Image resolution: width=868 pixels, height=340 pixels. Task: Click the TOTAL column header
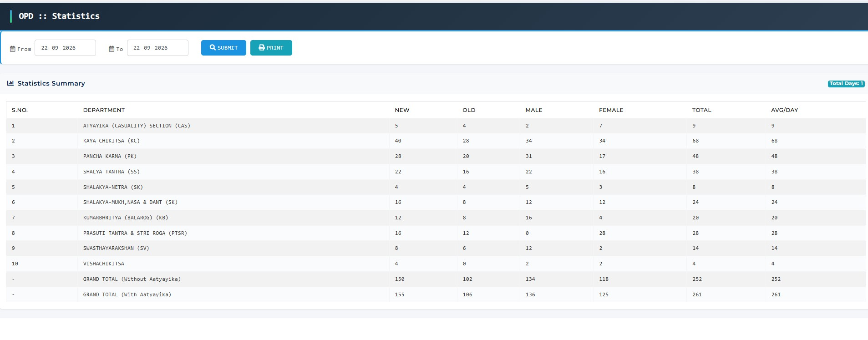click(701, 110)
